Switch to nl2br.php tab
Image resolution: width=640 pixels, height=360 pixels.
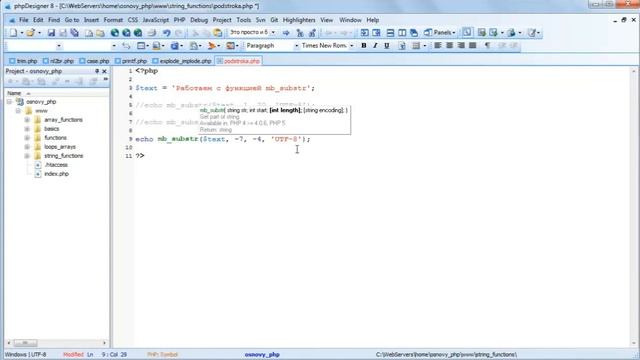58,61
